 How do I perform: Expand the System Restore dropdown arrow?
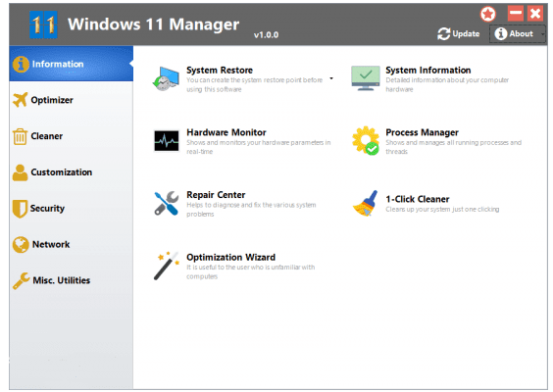coord(331,78)
